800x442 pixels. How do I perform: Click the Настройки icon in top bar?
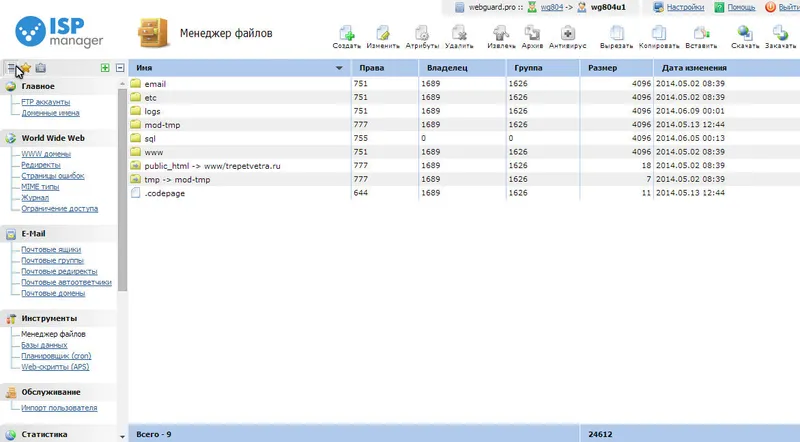(659, 7)
